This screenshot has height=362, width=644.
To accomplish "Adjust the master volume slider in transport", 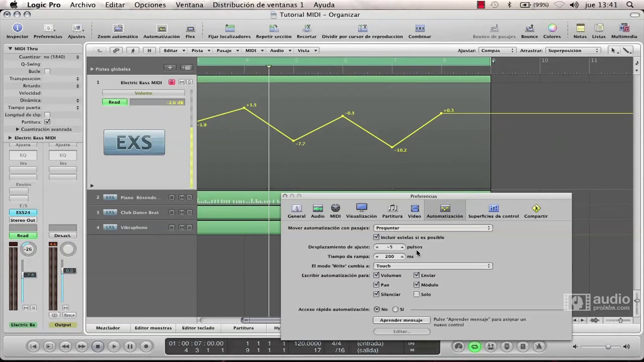I will click(x=608, y=347).
